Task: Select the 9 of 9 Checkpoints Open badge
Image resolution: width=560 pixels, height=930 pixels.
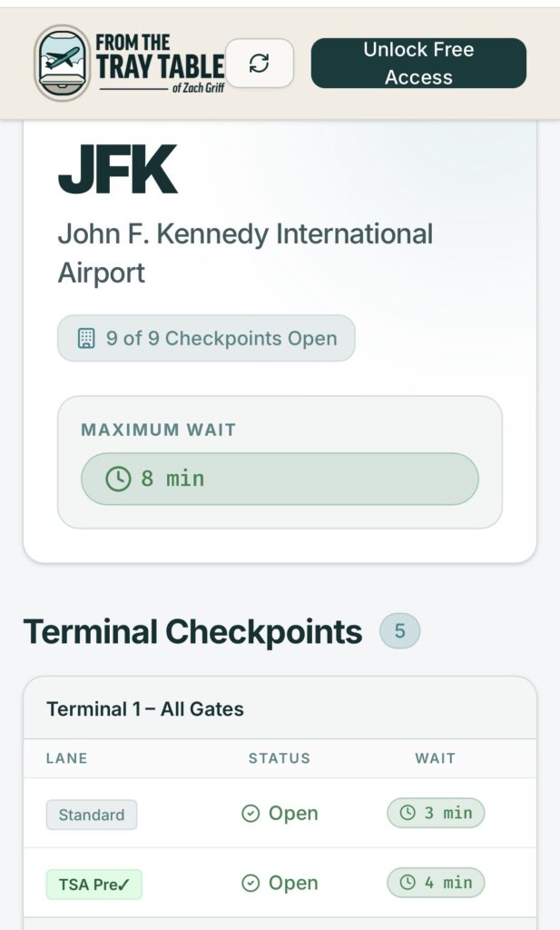Action: (206, 339)
